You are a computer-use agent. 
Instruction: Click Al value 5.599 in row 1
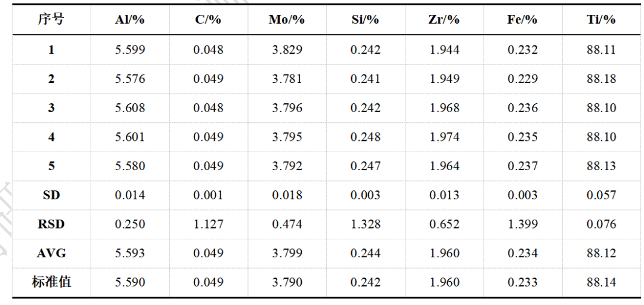(x=130, y=50)
